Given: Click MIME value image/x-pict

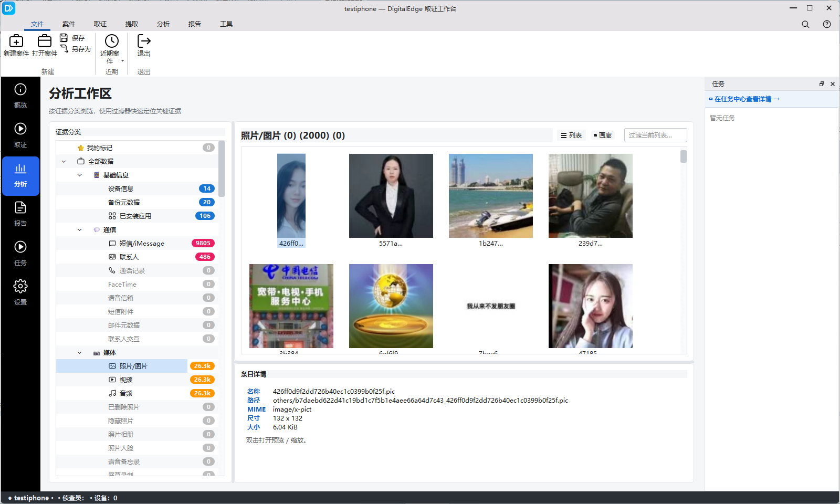Looking at the screenshot, I should point(292,409).
